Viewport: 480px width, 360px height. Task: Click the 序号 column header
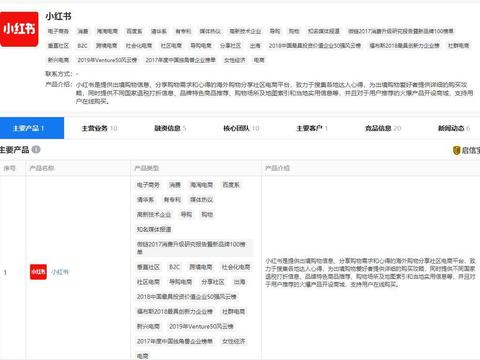click(10, 168)
